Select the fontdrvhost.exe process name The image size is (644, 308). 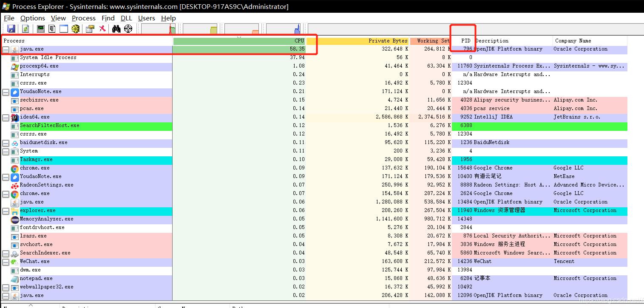(x=42, y=228)
